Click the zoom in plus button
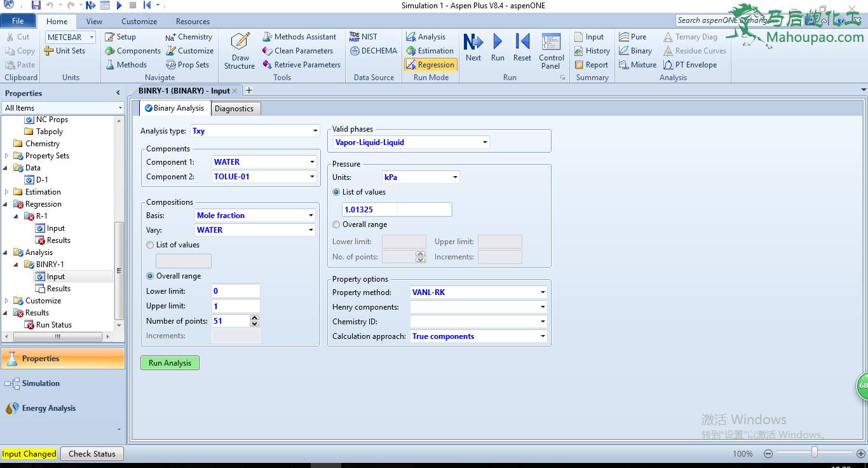Viewport: 868px width, 468px height. 861,454
